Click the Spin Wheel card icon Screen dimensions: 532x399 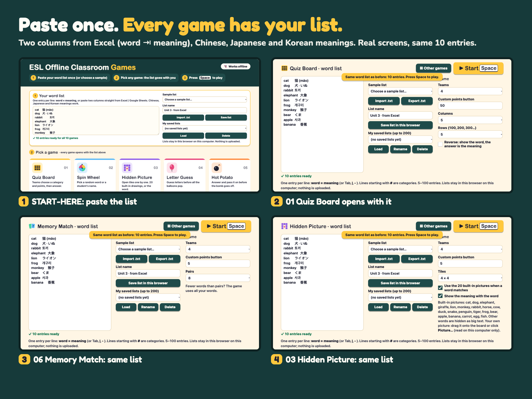(82, 168)
